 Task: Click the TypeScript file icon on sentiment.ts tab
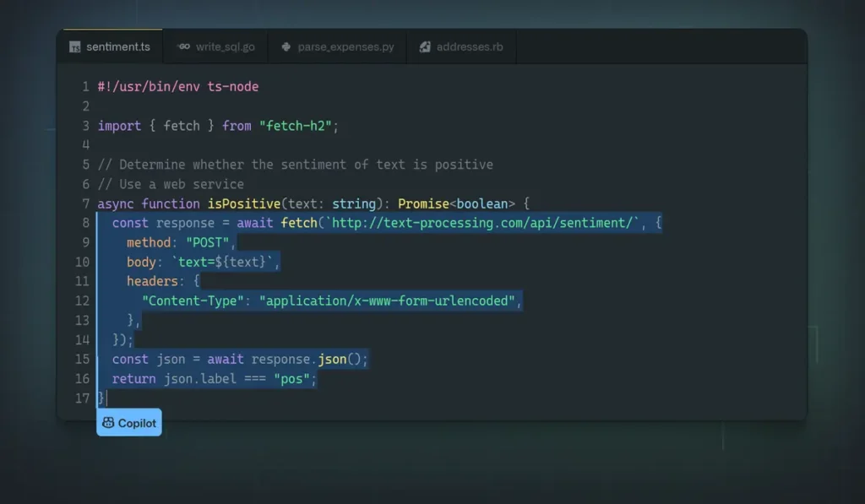(x=75, y=47)
